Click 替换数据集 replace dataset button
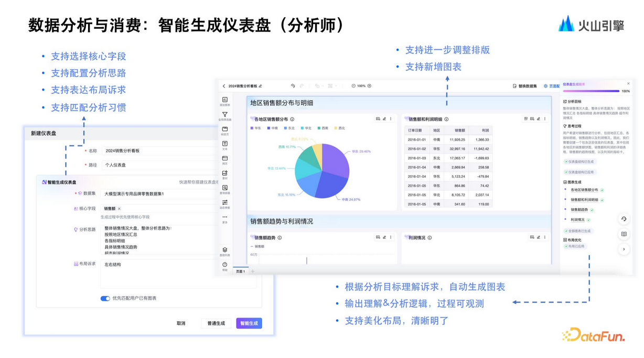644x358 pixels. (525, 86)
